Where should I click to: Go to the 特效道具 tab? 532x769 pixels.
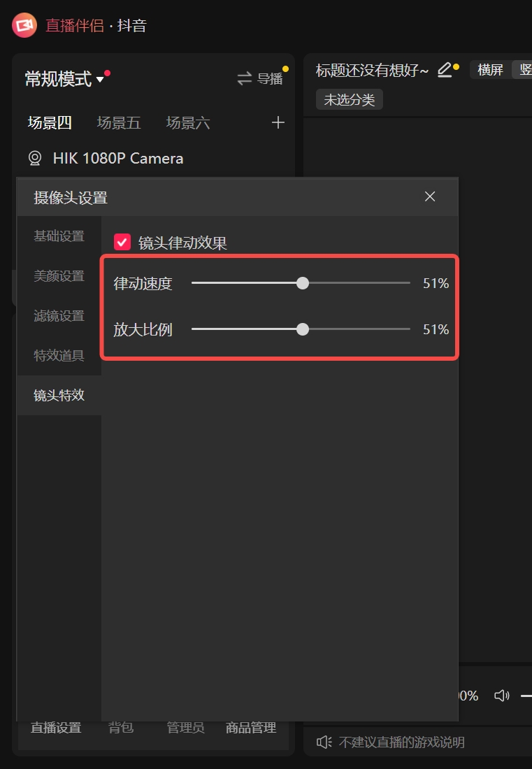pos(59,356)
